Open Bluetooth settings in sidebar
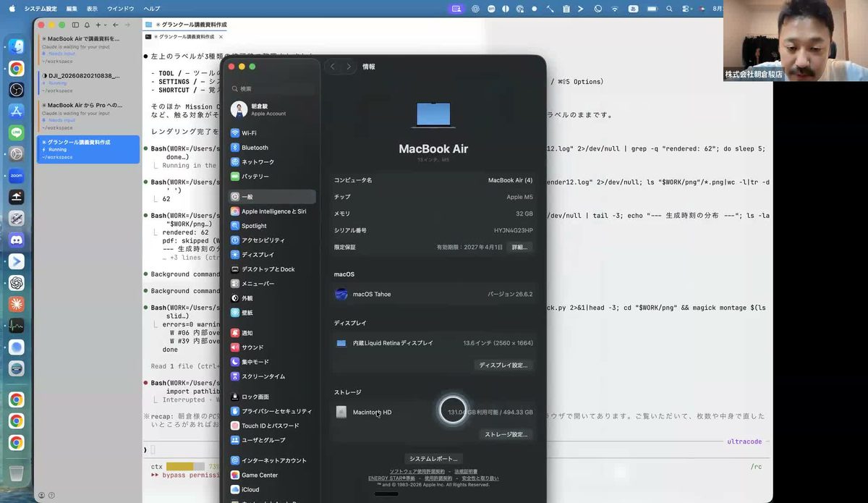The height and width of the screenshot is (503, 868). (272, 148)
